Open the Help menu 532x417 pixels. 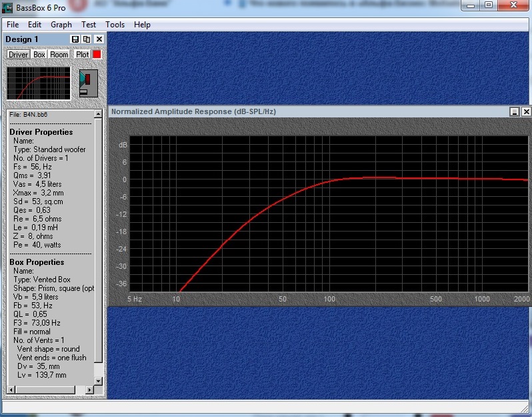(142, 25)
